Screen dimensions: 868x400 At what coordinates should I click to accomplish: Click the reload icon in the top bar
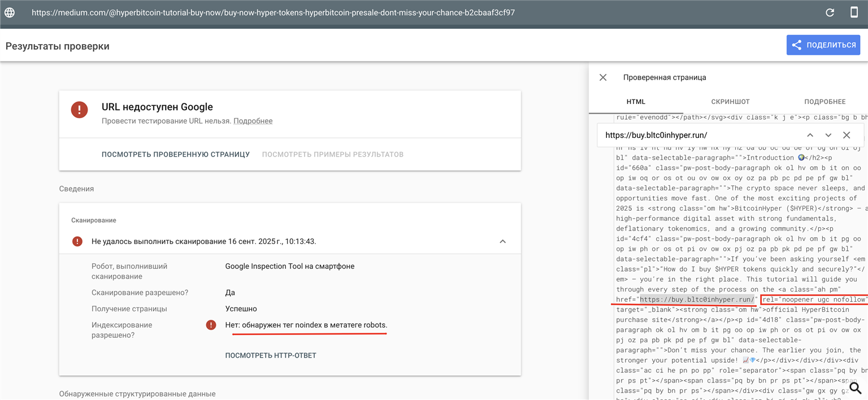pos(830,12)
